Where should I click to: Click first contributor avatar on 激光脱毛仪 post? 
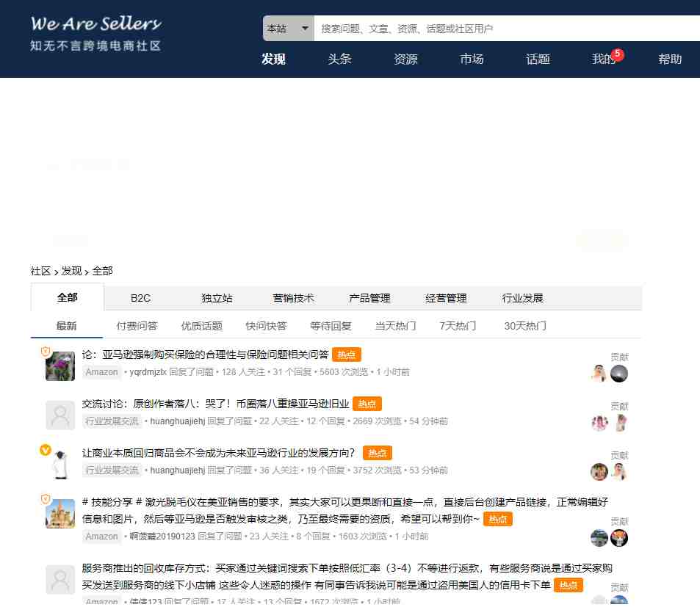[x=599, y=538]
